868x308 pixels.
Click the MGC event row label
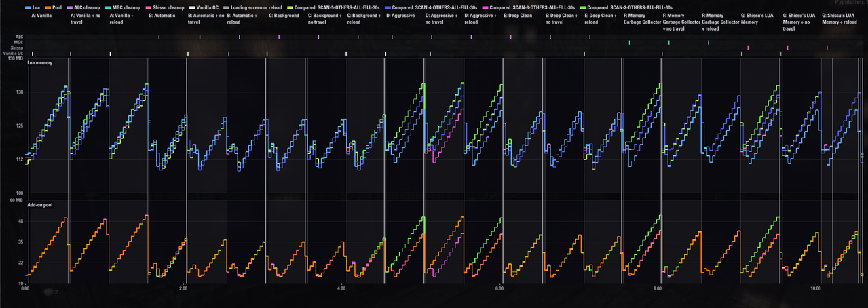(x=17, y=43)
